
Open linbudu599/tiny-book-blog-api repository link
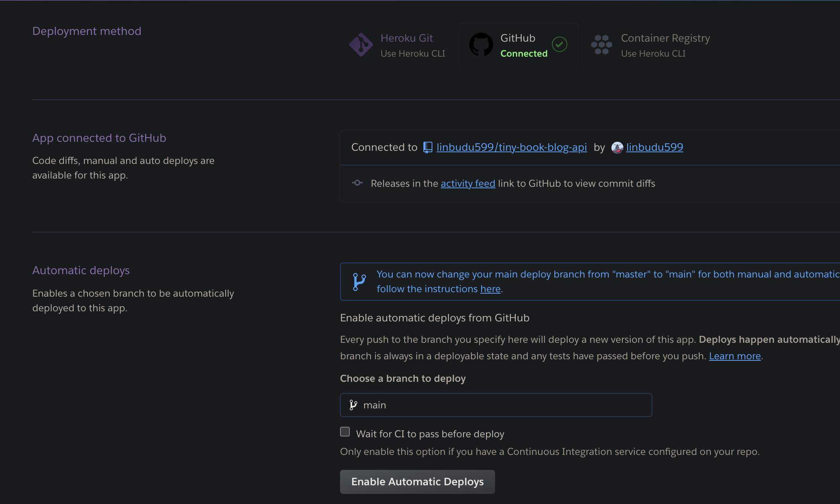[x=511, y=147]
